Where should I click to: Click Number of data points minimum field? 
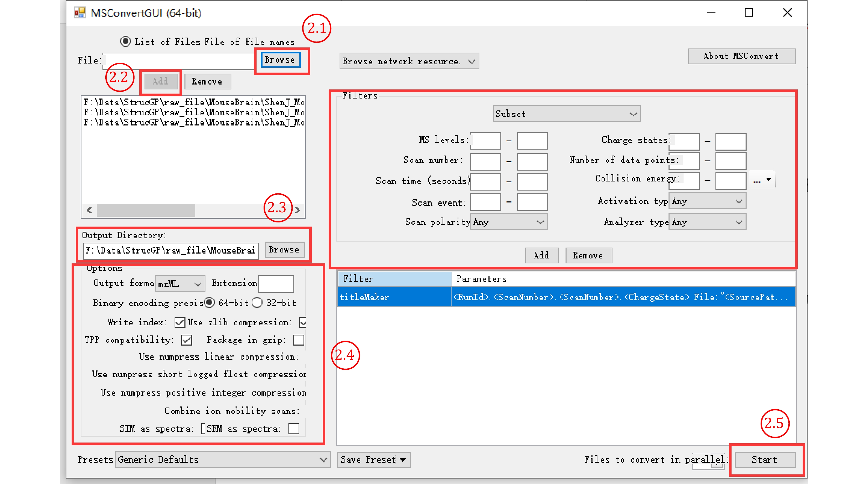coord(684,161)
